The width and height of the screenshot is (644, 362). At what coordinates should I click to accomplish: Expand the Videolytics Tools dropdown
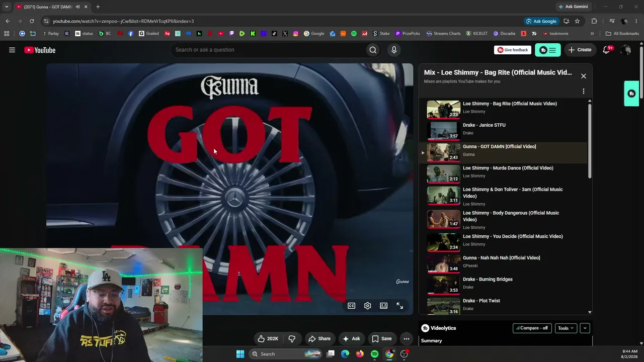[x=566, y=328]
